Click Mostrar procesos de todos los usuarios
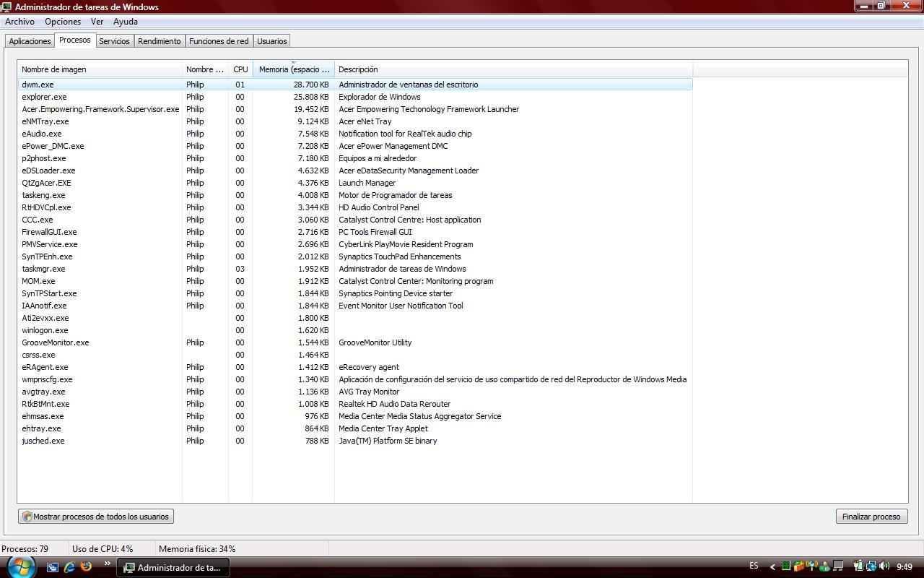The image size is (924, 578). pyautogui.click(x=96, y=517)
